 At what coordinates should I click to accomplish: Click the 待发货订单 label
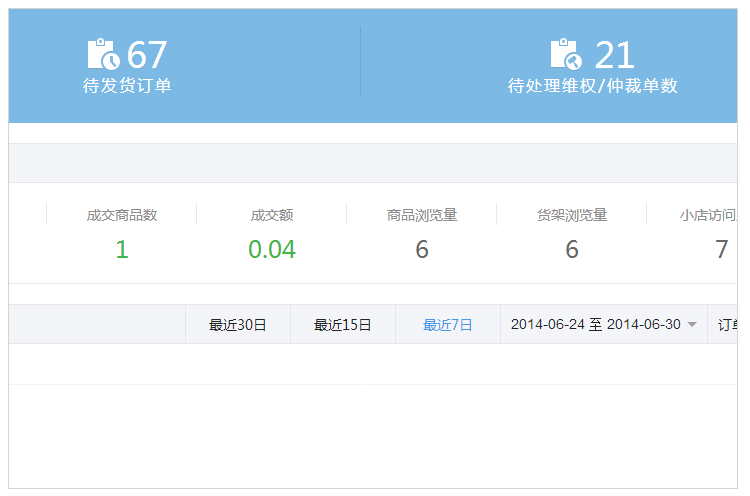click(127, 86)
